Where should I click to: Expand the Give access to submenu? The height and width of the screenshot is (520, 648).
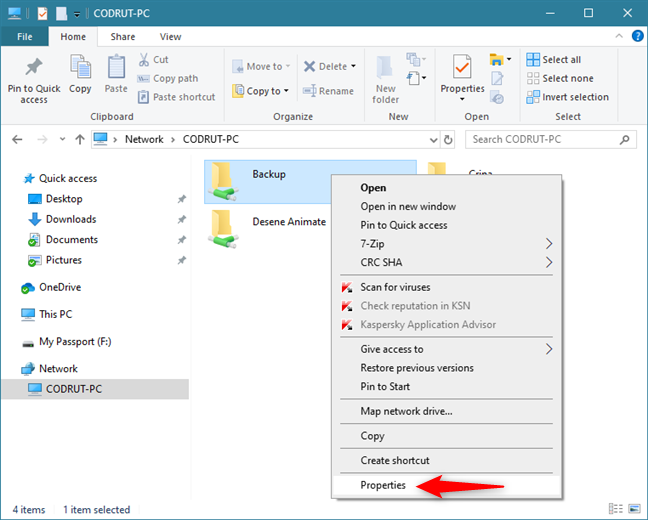tap(446, 349)
